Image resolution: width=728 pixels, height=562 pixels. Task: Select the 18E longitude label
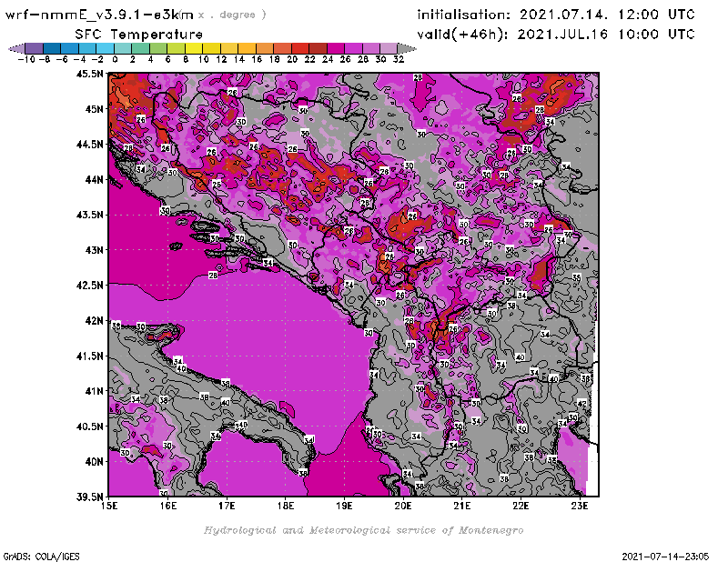click(286, 506)
